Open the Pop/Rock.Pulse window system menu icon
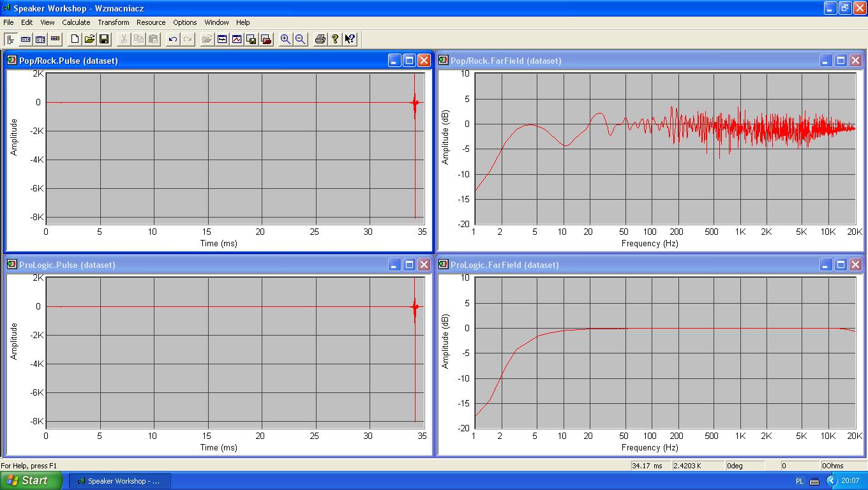The width and height of the screenshot is (868, 490). pyautogui.click(x=12, y=61)
